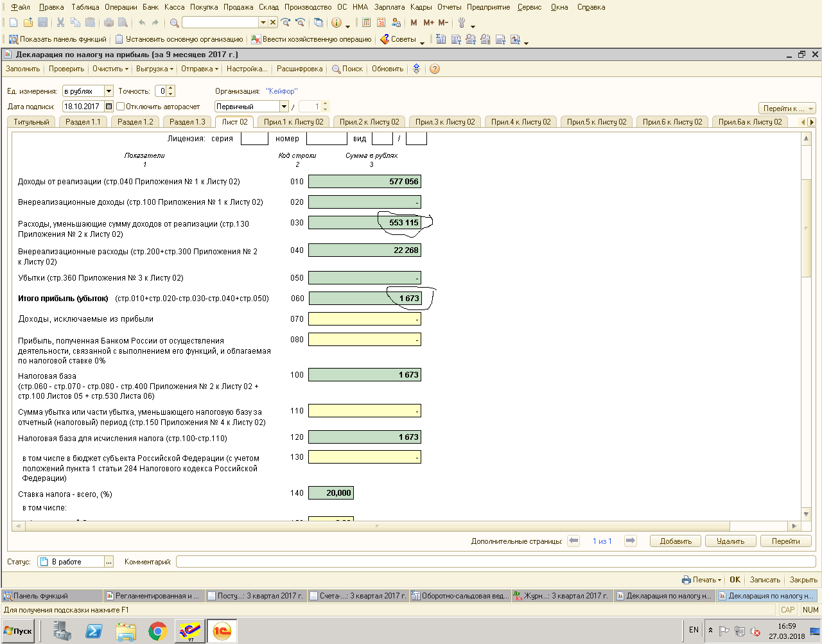Image resolution: width=822 pixels, height=644 pixels.
Task: Click the Кейфор organization link
Action: tap(281, 91)
